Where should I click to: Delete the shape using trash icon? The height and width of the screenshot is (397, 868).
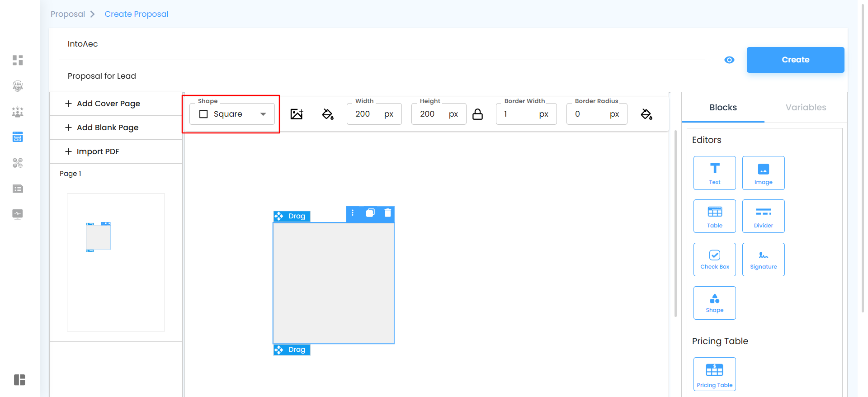[x=387, y=213]
